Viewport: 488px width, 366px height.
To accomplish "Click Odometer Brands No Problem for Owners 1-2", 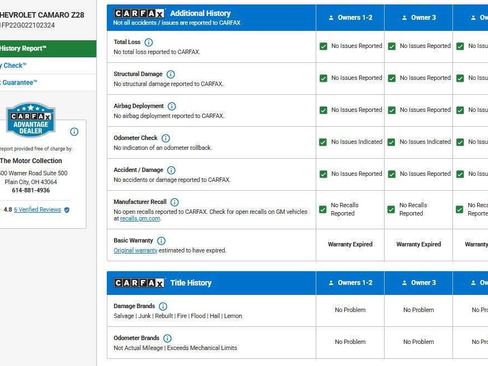I will [x=350, y=342].
